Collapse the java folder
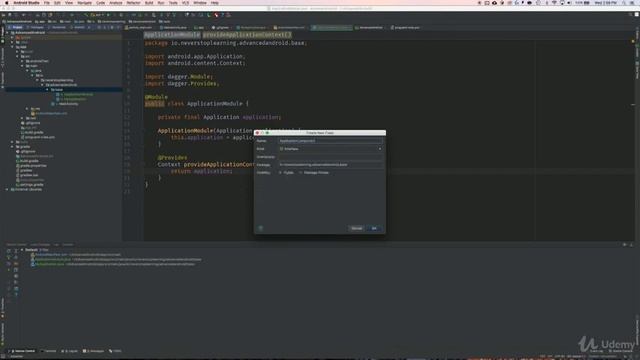Image resolution: width=640 pixels, height=360 pixels. [27, 71]
